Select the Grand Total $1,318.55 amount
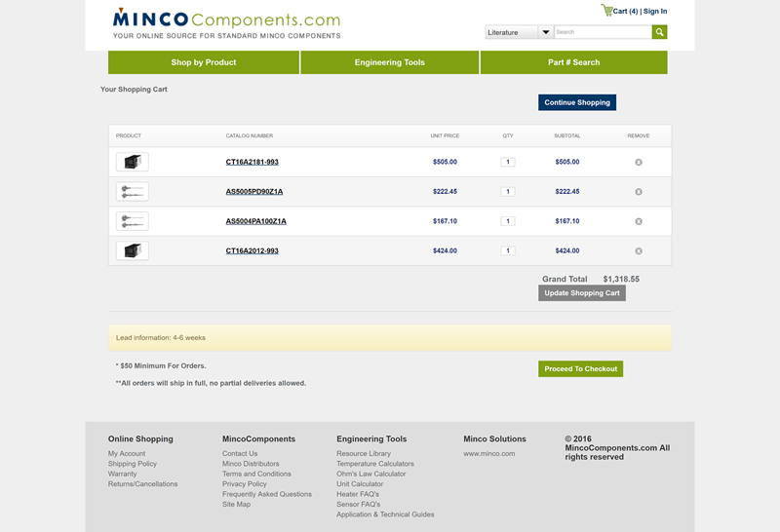Screen dimensions: 780x532 pos(621,279)
